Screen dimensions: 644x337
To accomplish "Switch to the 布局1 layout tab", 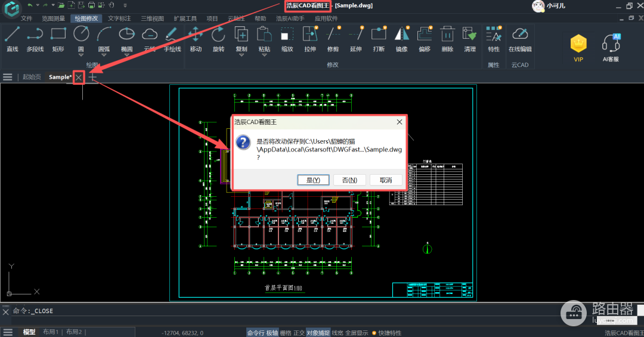I will pos(51,332).
